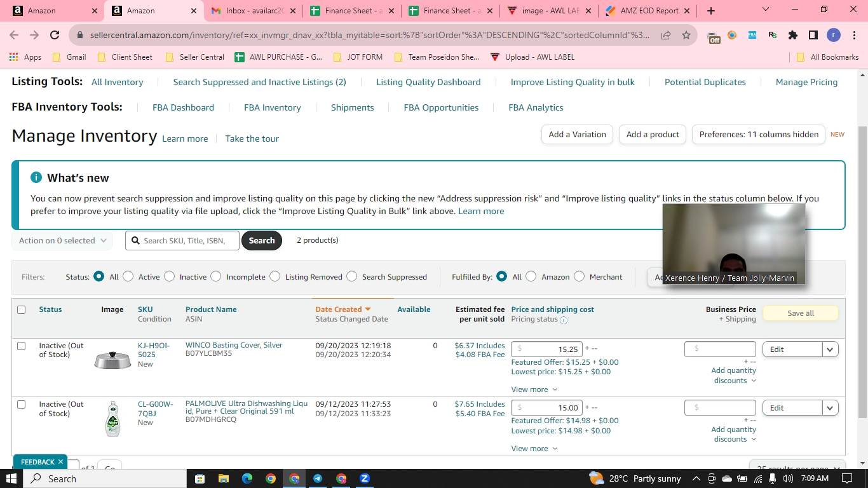Select the Listing Removed status filter
This screenshot has height=488, width=868.
(275, 276)
